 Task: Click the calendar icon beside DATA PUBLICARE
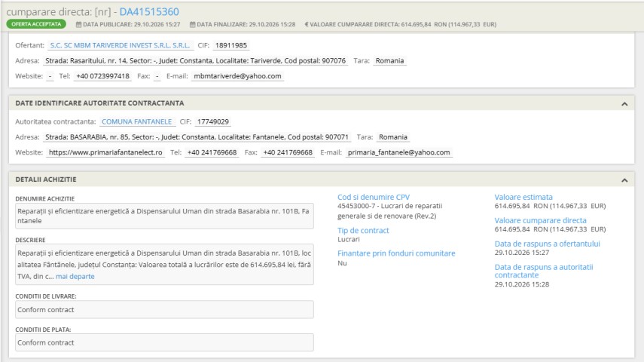(x=78, y=24)
